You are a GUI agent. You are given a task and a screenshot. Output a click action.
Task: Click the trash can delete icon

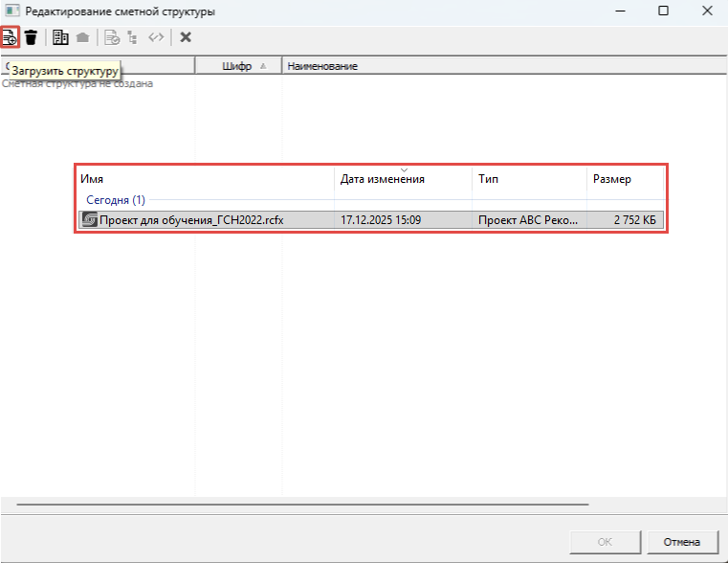click(32, 37)
